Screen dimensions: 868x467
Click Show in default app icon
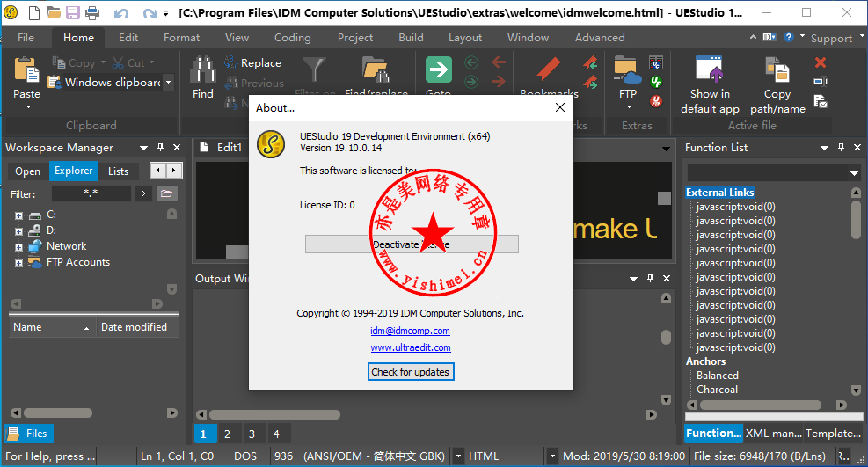[x=709, y=69]
